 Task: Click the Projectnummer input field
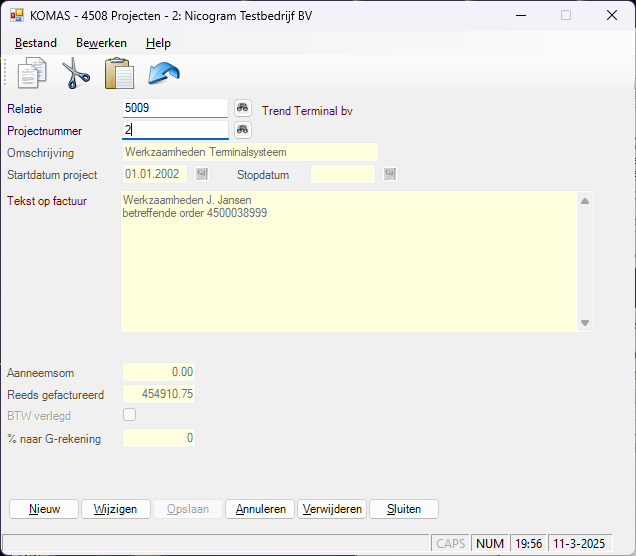pos(175,130)
